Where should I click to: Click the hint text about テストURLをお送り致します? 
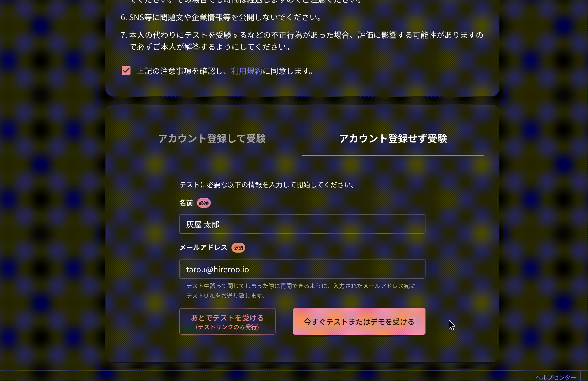[301, 291]
